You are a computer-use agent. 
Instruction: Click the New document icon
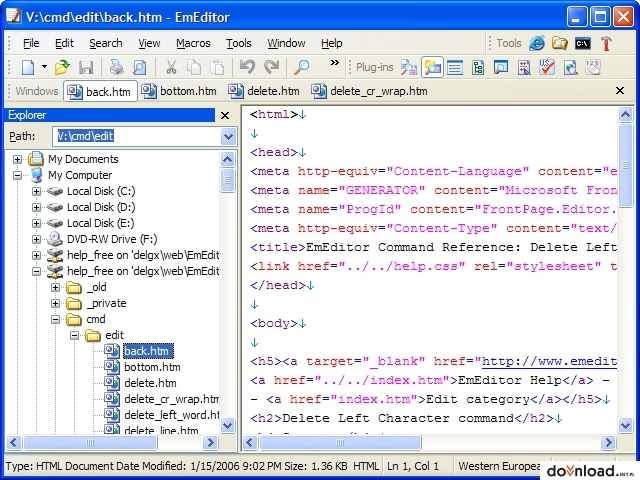click(x=28, y=67)
